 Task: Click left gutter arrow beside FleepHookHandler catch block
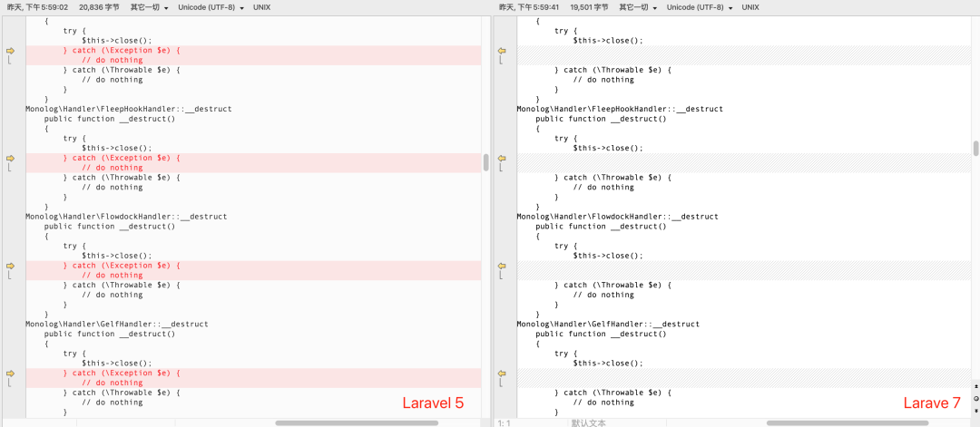point(11,158)
